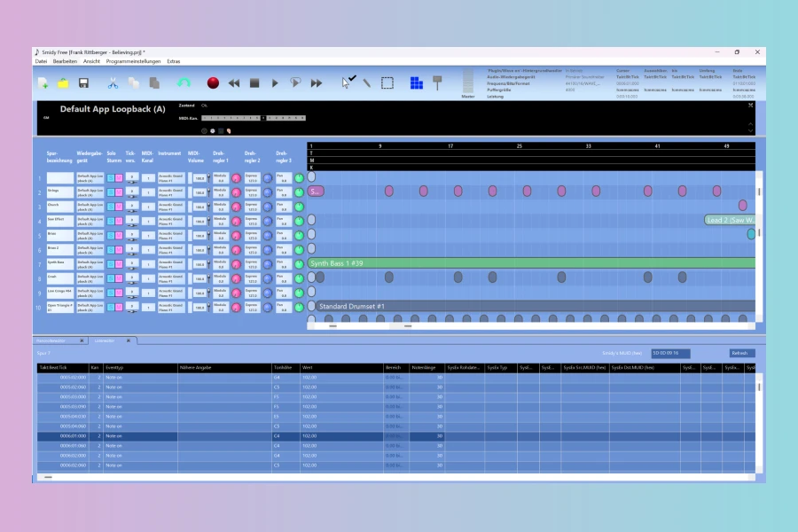The width and height of the screenshot is (798, 532).
Task: Select the Standard Drumset #1 clip
Action: point(536,306)
